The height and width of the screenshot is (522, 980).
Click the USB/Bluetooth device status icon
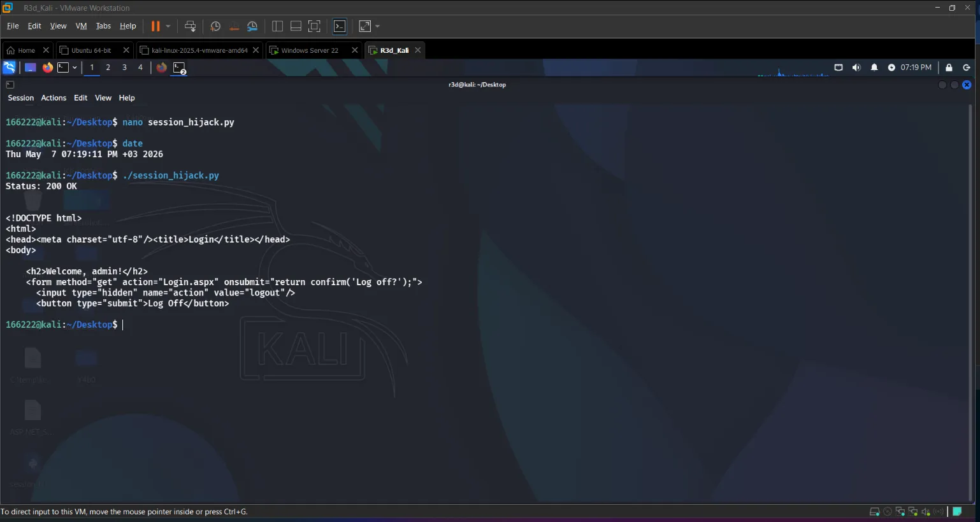tap(939, 512)
